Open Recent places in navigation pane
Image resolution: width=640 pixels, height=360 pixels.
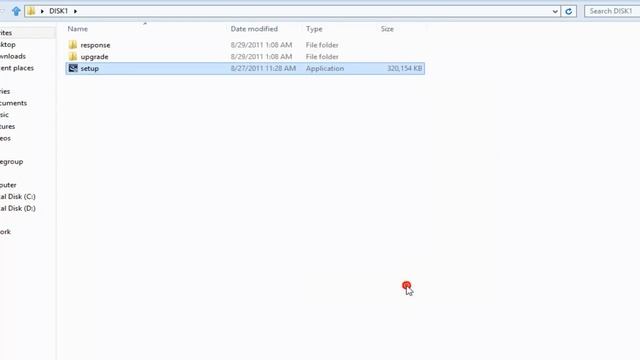(17, 68)
